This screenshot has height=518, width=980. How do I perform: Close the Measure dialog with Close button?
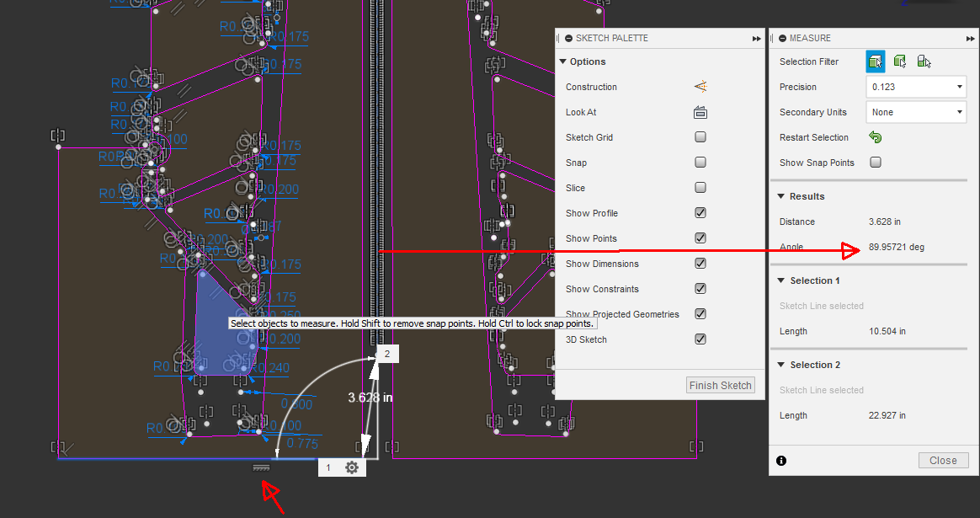point(943,460)
